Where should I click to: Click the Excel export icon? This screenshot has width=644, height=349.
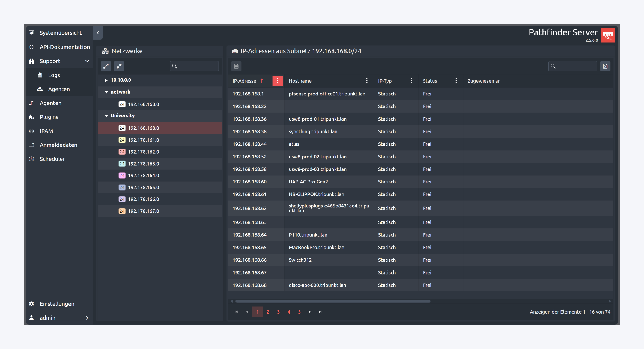[x=605, y=66]
